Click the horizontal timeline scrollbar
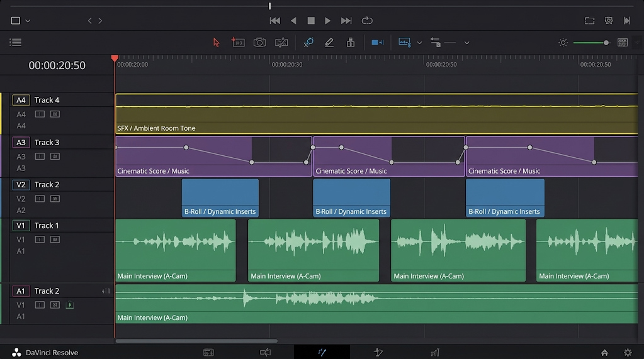This screenshot has width=644, height=359. point(196,341)
